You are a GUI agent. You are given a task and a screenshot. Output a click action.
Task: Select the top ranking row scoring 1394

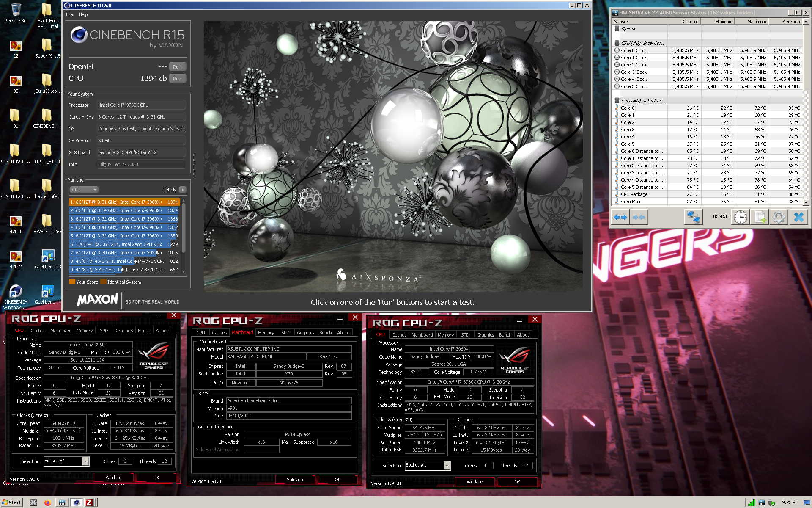tap(124, 202)
